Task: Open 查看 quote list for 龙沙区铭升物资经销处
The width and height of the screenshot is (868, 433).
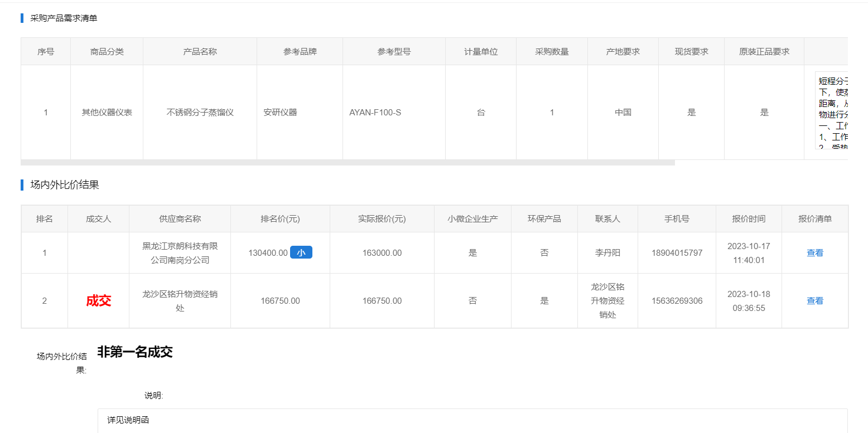Action: pos(814,300)
